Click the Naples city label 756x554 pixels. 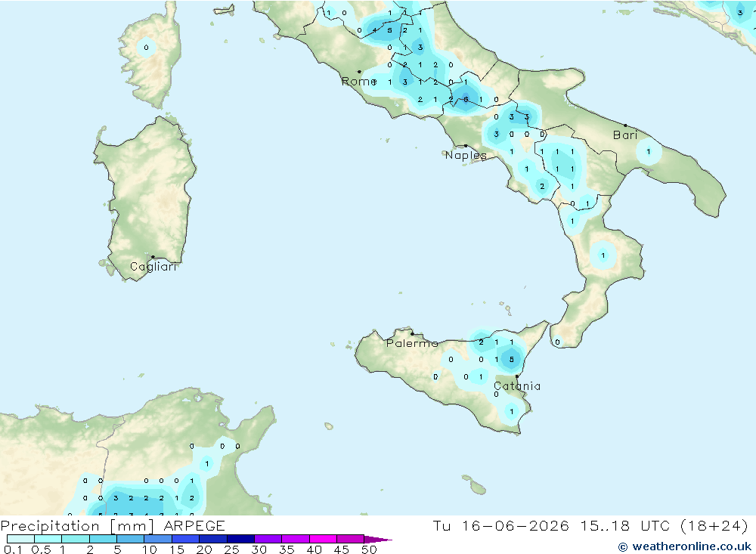click(466, 155)
